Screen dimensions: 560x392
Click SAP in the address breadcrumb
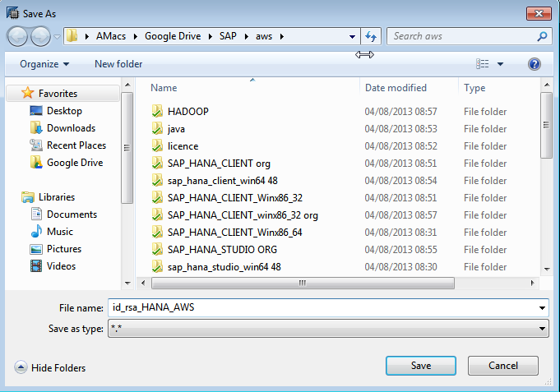pos(228,36)
